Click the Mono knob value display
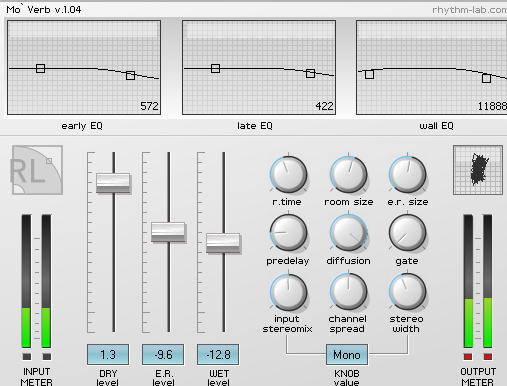This screenshot has height=386, width=507. pyautogui.click(x=347, y=355)
